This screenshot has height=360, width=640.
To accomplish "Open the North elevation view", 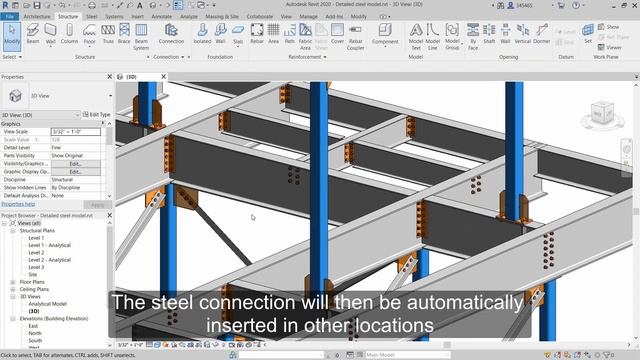I will click(35, 333).
